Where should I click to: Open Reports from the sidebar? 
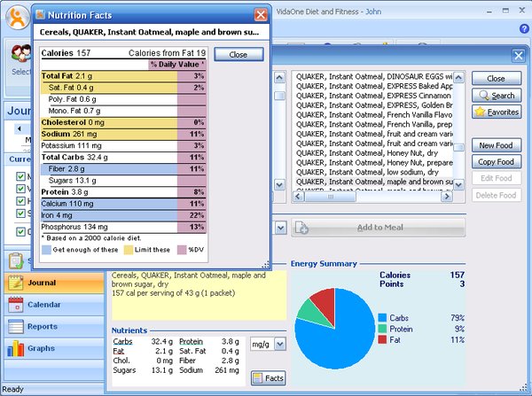(x=54, y=327)
